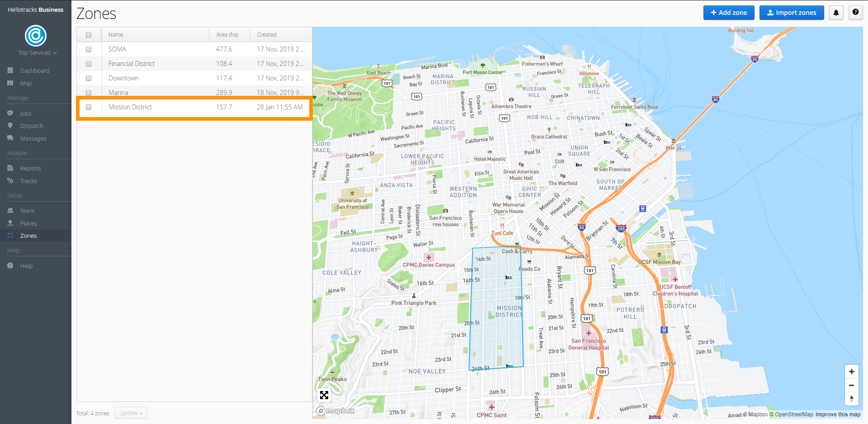The width and height of the screenshot is (868, 424).
Task: Sort zones by Area (ha) column header
Action: pos(229,35)
